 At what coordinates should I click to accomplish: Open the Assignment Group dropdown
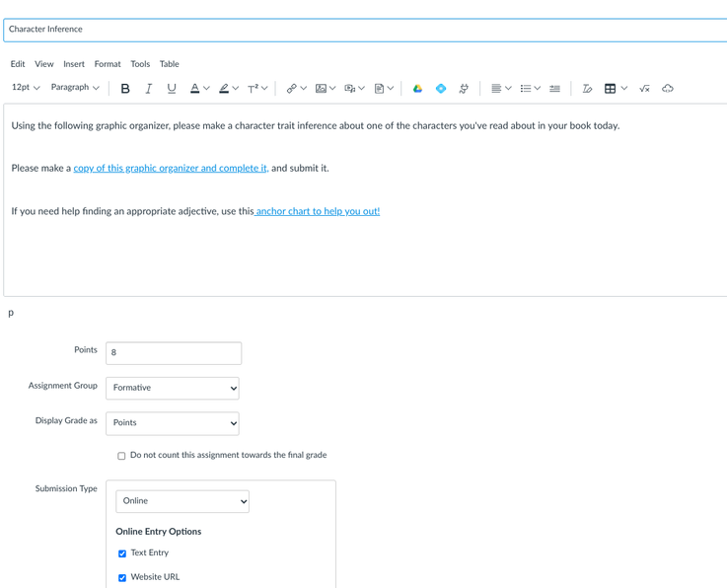tap(173, 388)
